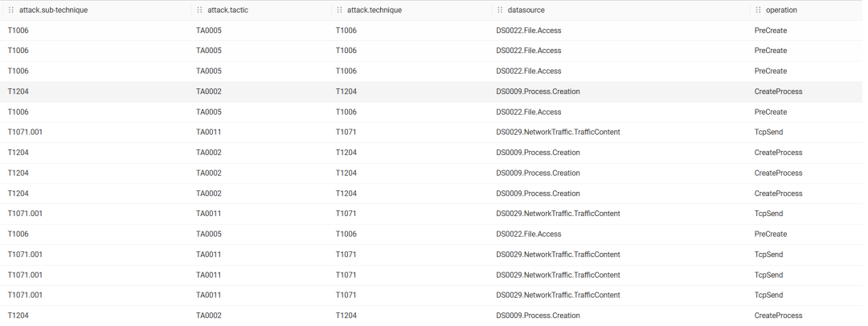
Task: Click DS0009.Process.Creation in the bottom table row
Action: click(x=538, y=316)
